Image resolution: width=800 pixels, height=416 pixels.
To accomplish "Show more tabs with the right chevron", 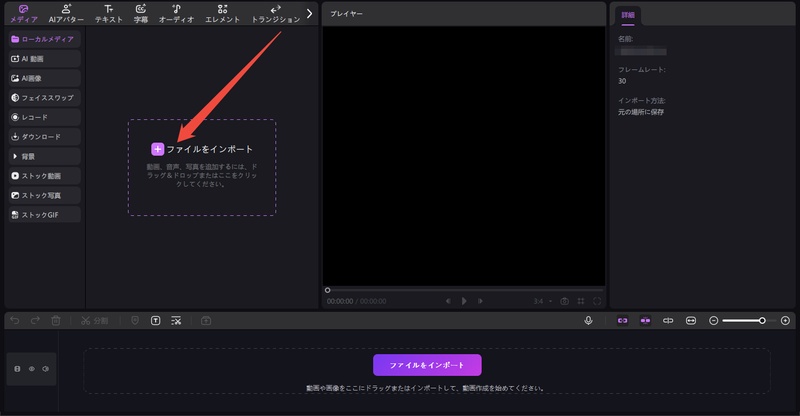I will pyautogui.click(x=309, y=14).
